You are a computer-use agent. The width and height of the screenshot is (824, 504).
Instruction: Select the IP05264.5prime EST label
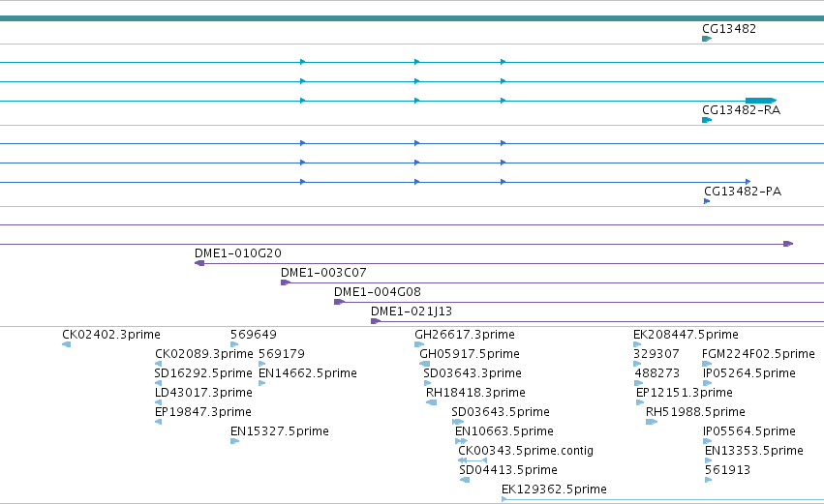tap(748, 373)
